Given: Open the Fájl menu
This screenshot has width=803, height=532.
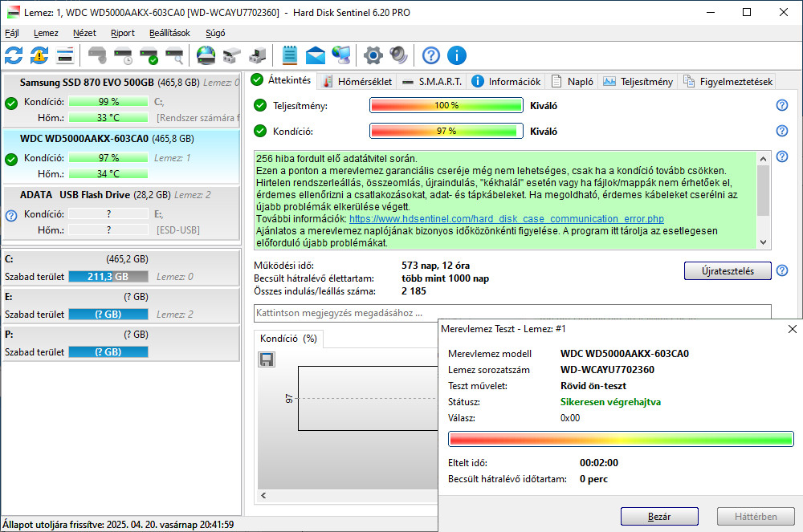Looking at the screenshot, I should (12, 33).
